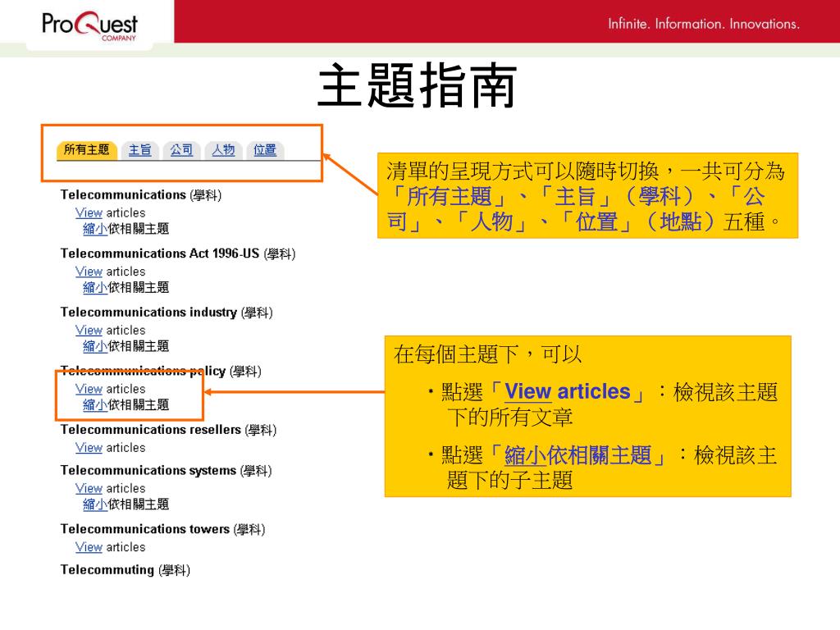The image size is (840, 630).
Task: Switch to the 主旨 tab
Action: [139, 150]
